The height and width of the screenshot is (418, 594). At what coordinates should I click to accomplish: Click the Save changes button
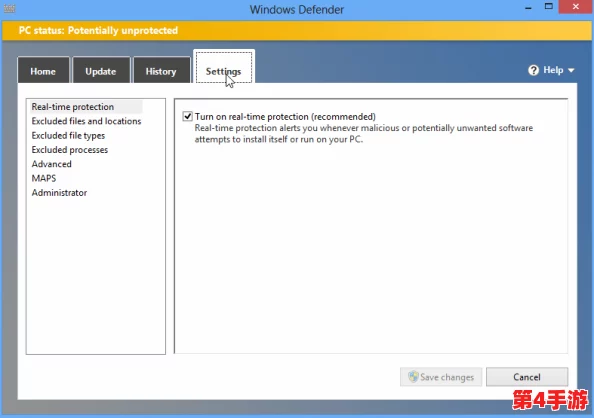coord(441,377)
